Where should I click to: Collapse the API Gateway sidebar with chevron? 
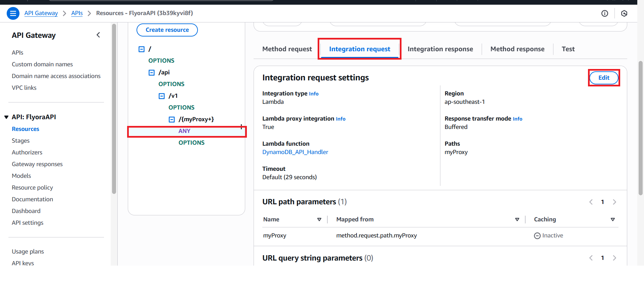coord(98,35)
